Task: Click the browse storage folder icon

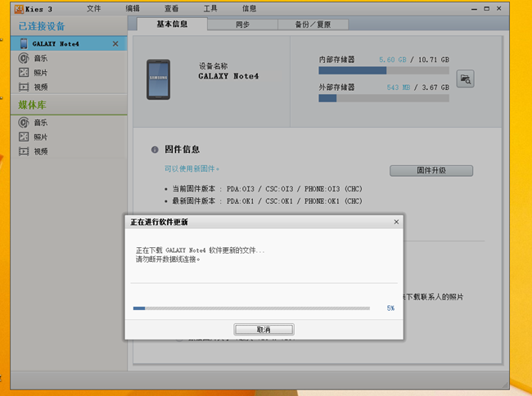Action: tap(465, 79)
